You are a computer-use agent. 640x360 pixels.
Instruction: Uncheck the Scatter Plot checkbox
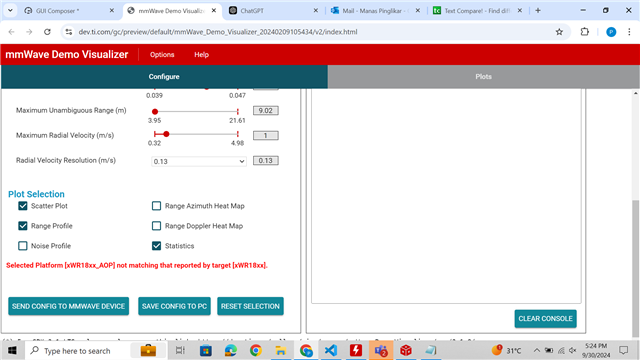pos(23,206)
